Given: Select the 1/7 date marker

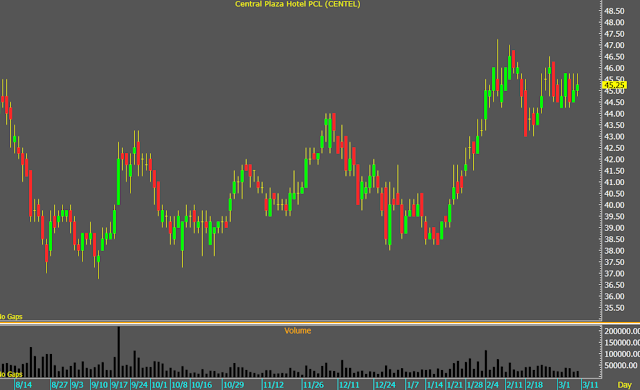Looking at the screenshot, I should pyautogui.click(x=413, y=385).
